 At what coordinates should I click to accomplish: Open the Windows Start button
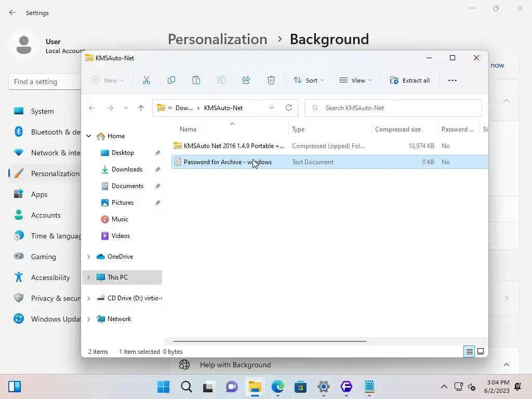(163, 387)
